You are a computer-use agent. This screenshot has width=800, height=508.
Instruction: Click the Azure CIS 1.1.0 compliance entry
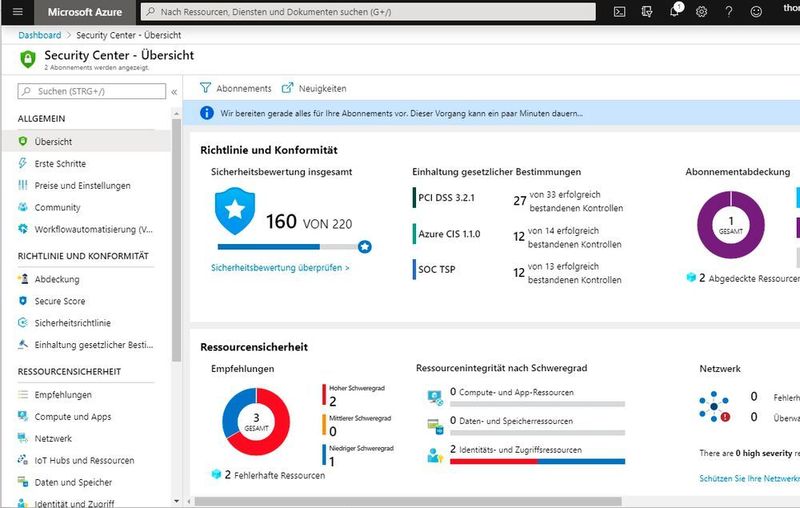[449, 234]
